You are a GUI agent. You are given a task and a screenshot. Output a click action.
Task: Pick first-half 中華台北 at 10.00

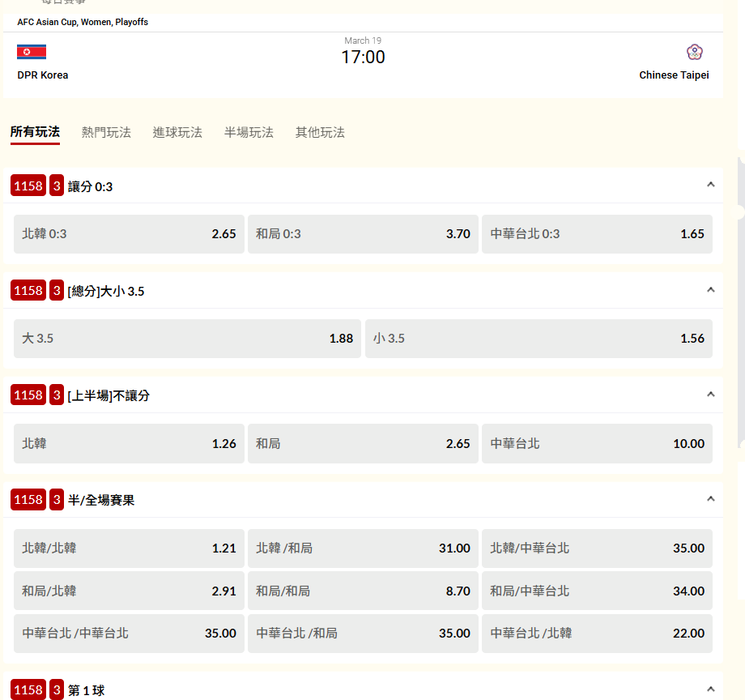pyautogui.click(x=597, y=444)
